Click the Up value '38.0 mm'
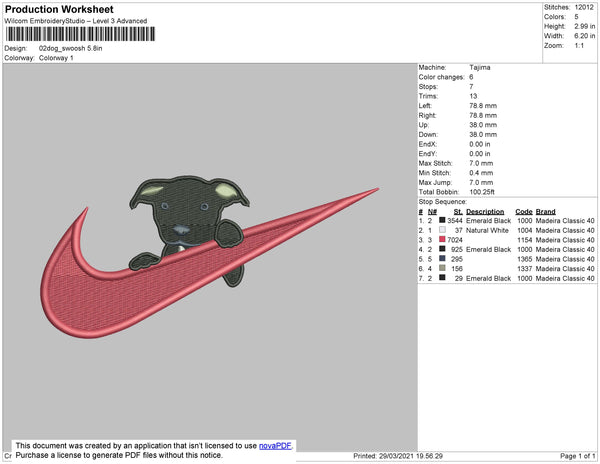 pyautogui.click(x=483, y=125)
